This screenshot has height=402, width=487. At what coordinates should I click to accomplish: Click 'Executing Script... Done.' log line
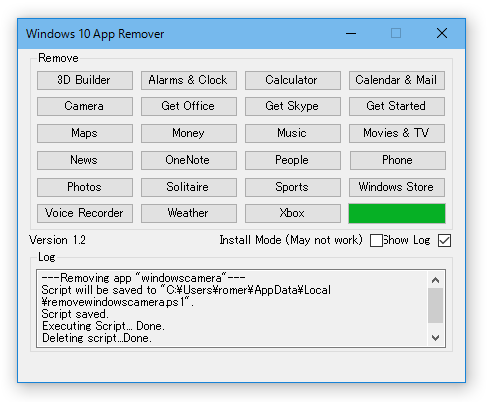(103, 326)
